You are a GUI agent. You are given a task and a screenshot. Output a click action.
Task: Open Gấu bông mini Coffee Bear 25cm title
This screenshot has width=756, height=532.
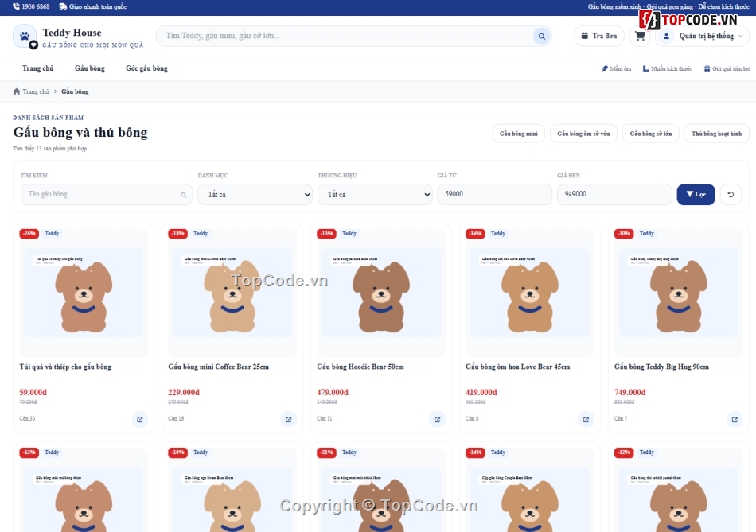(x=218, y=367)
